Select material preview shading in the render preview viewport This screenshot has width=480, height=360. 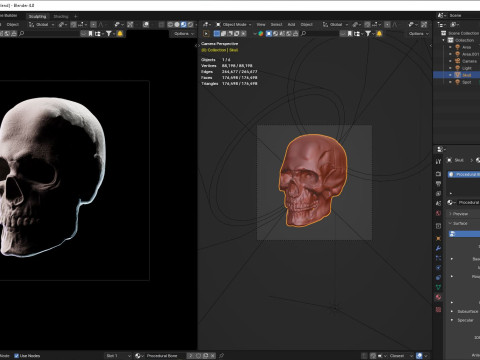click(x=183, y=25)
